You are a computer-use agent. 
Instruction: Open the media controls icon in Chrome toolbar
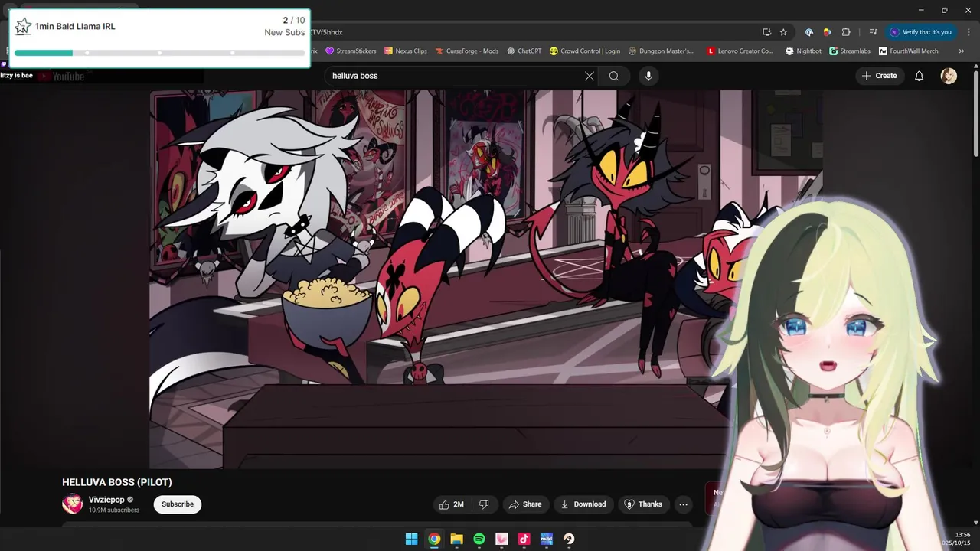(x=873, y=32)
